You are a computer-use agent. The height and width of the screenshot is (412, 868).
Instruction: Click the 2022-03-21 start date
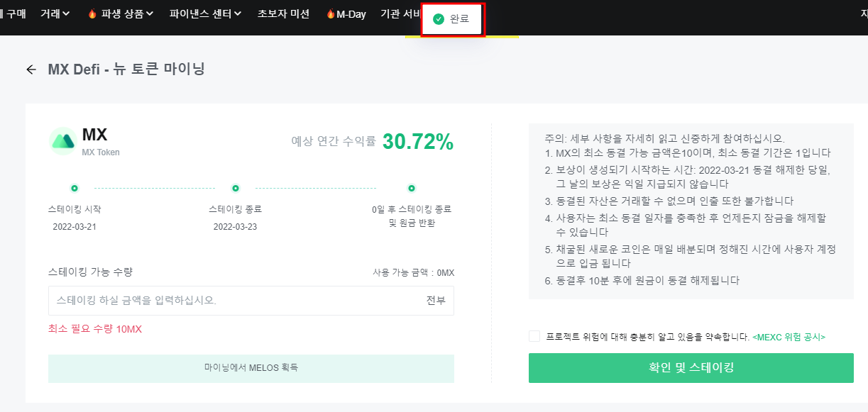tap(74, 227)
